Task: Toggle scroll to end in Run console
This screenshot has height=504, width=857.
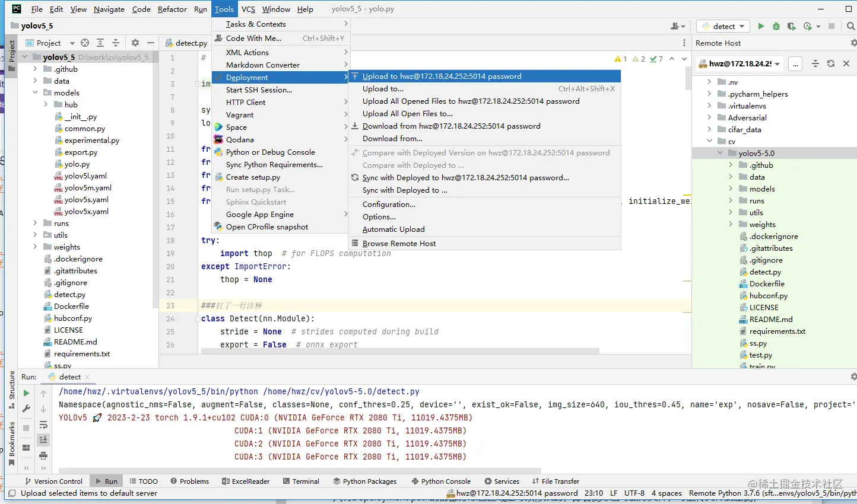Action: (x=43, y=439)
